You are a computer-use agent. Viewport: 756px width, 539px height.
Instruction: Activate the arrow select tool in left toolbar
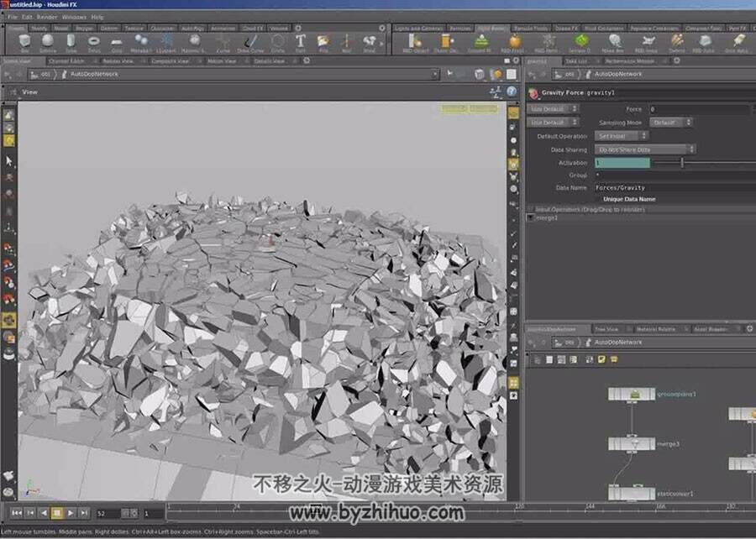coord(8,161)
